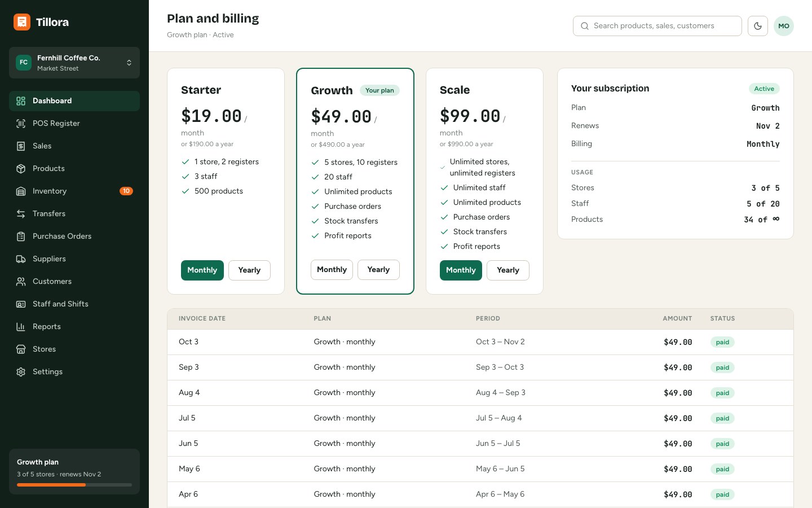Click the Jun 5 invoice amount $49.00
The height and width of the screenshot is (508, 812).
(678, 444)
